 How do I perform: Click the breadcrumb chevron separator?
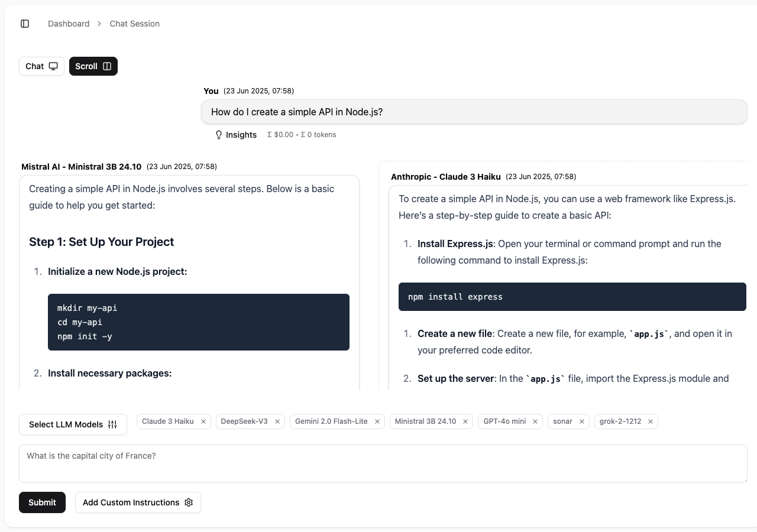click(x=100, y=24)
